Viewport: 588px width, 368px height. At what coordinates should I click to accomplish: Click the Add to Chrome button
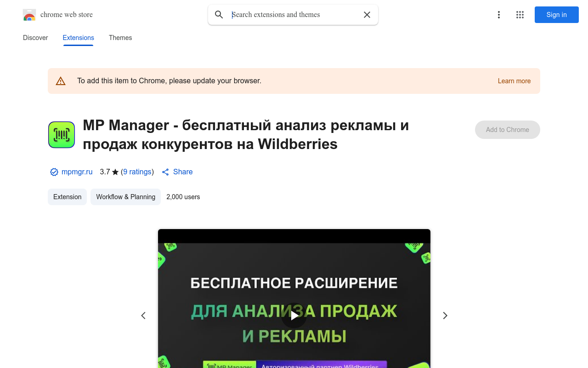pos(508,130)
